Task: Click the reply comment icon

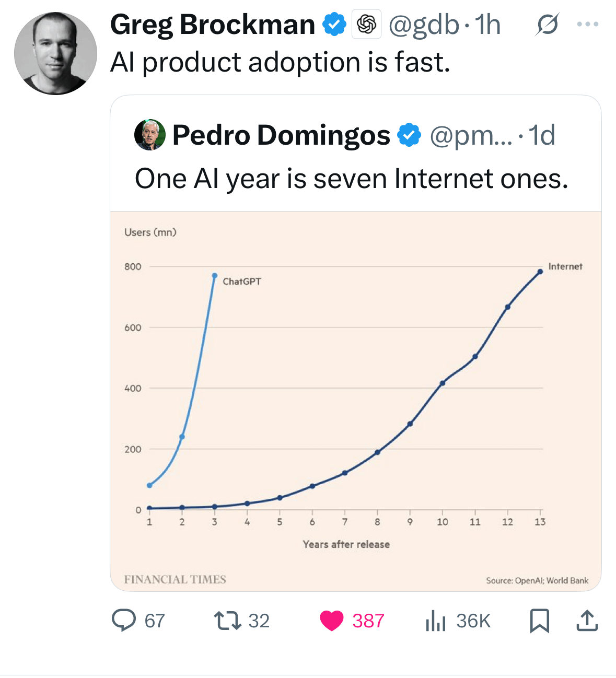Action: [x=124, y=620]
